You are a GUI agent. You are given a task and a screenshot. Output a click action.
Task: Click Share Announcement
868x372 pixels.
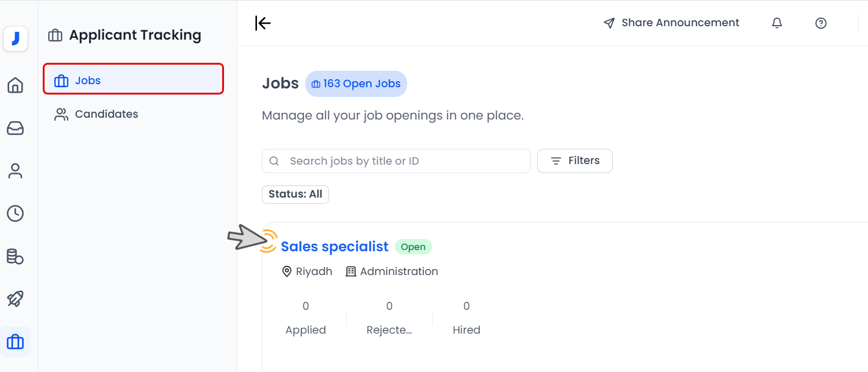pos(671,23)
